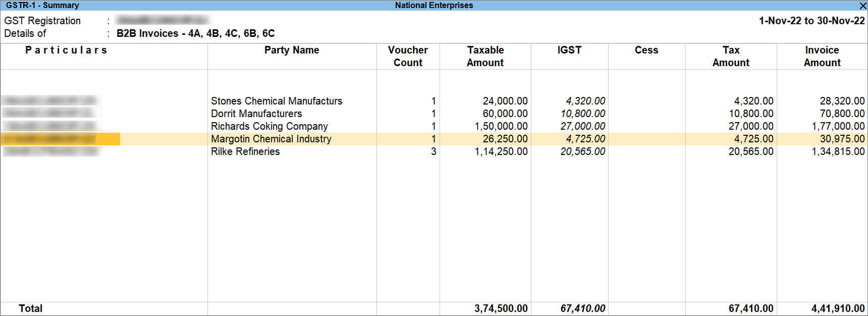Click invoice amount 1,77,000.00
The width and height of the screenshot is (868, 316).
(838, 126)
